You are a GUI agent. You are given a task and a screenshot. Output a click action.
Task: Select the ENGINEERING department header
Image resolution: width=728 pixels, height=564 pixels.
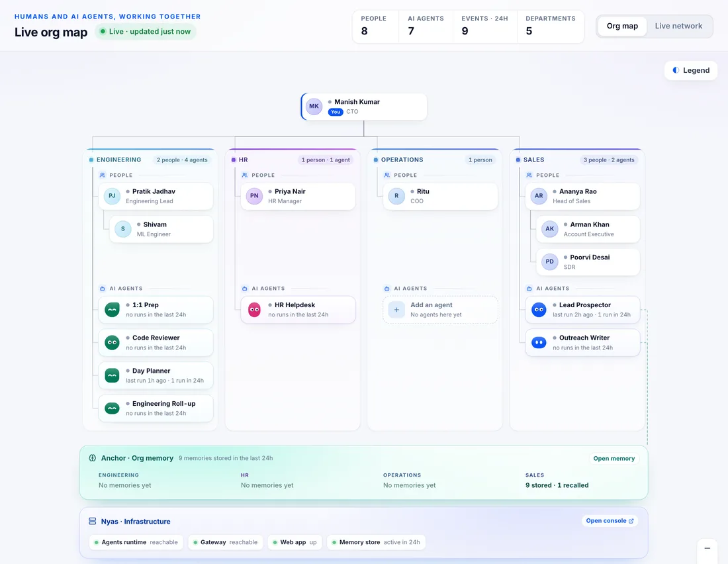119,160
